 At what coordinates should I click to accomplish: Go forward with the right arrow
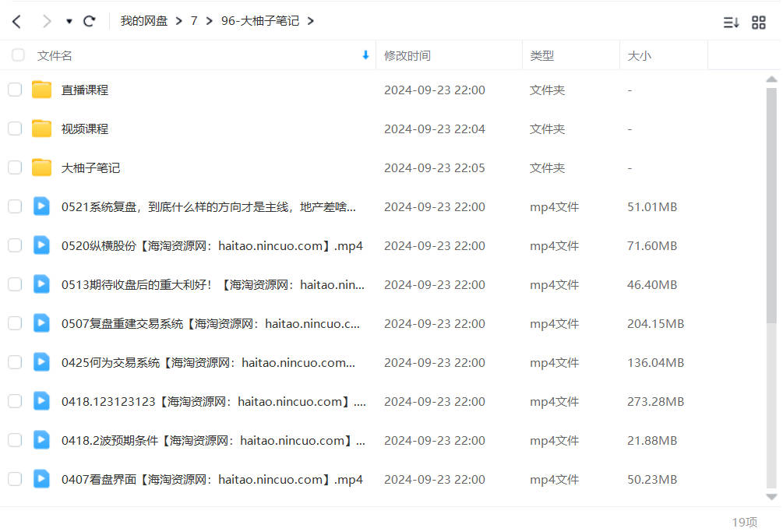47,22
